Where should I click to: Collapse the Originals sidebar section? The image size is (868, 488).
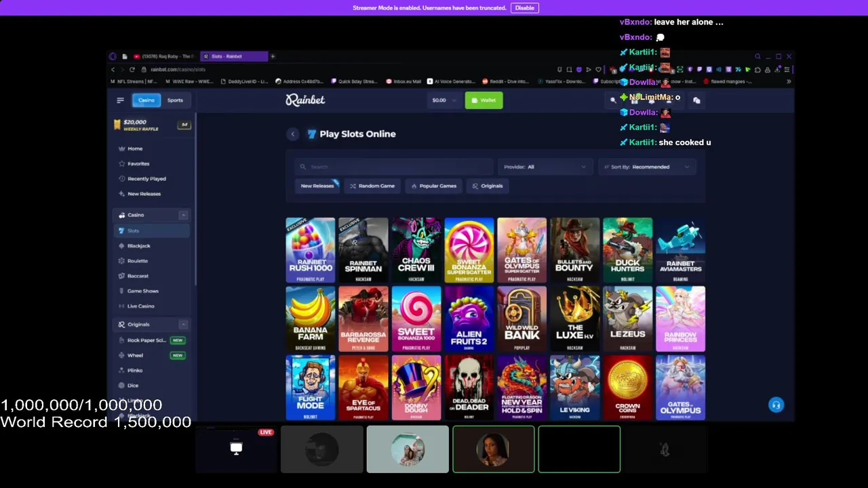point(183,325)
